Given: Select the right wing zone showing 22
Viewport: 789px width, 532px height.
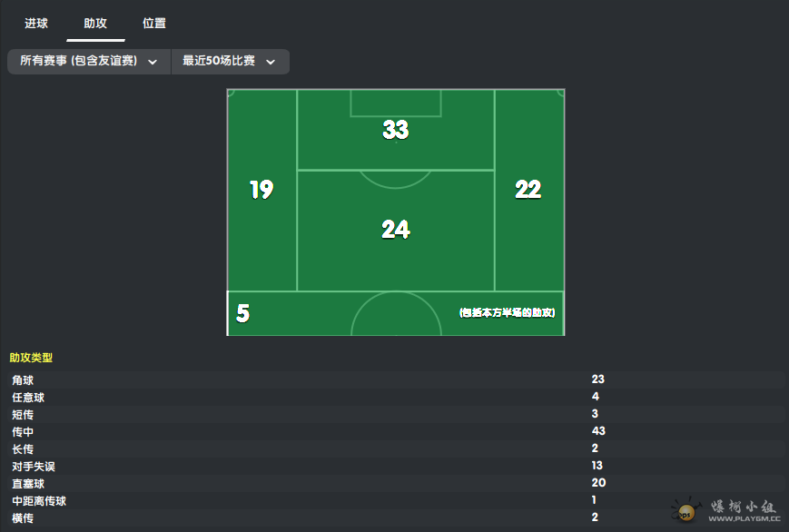Looking at the screenshot, I should coord(528,190).
